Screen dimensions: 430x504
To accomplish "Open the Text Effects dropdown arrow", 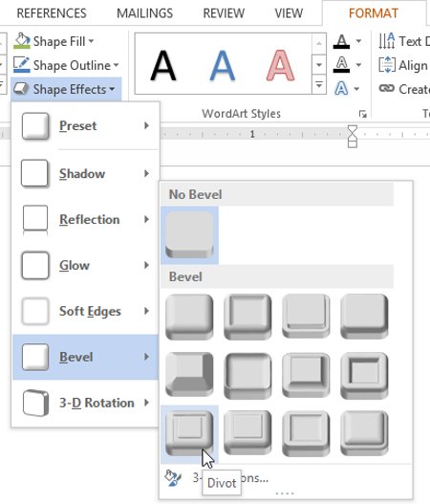I will 356,89.
